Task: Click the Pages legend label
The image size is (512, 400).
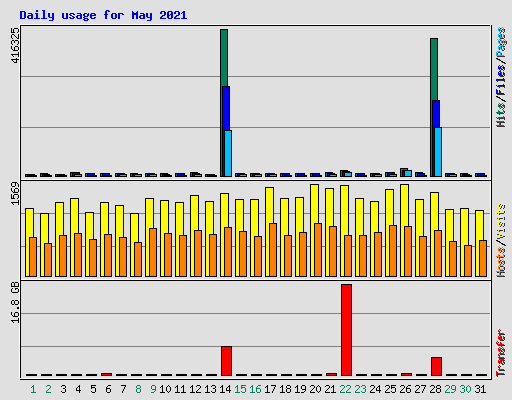Action: 501,42
